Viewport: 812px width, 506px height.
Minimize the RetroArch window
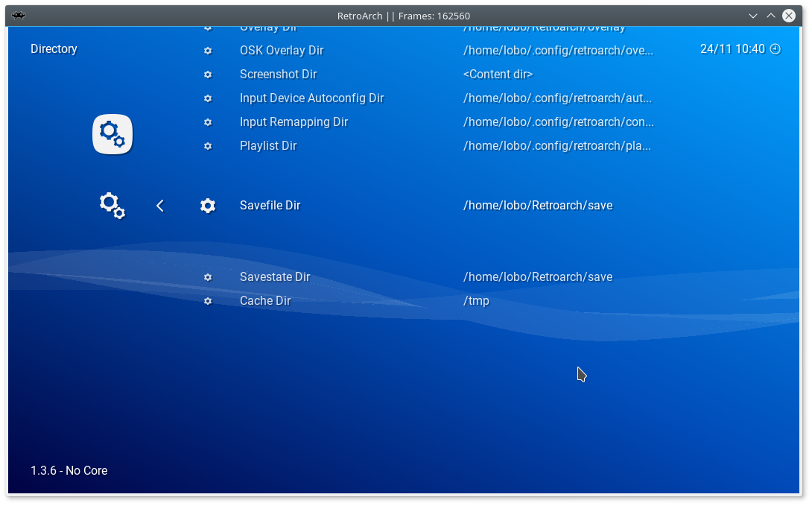pyautogui.click(x=753, y=16)
